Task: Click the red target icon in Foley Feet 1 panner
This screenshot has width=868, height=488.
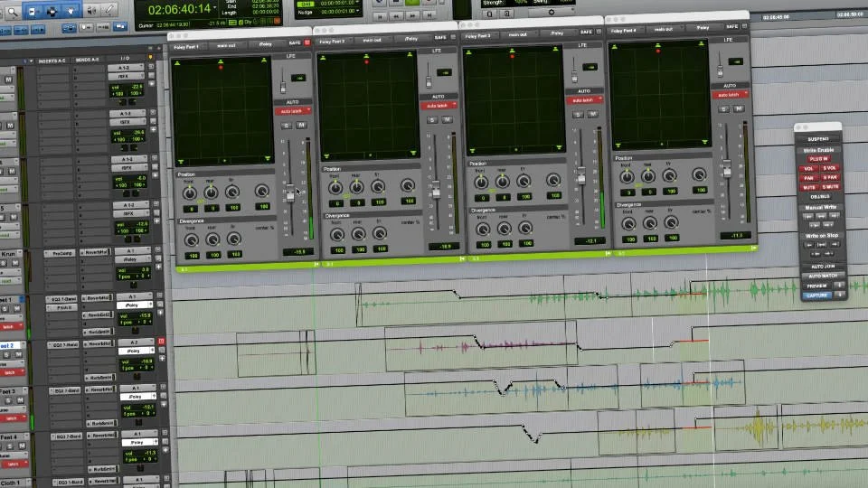Action: (x=307, y=42)
